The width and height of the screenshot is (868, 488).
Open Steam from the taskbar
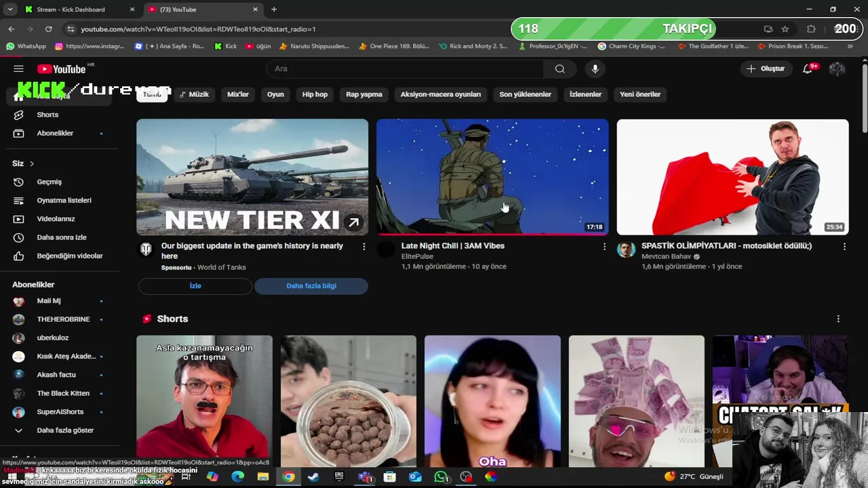[313, 476]
